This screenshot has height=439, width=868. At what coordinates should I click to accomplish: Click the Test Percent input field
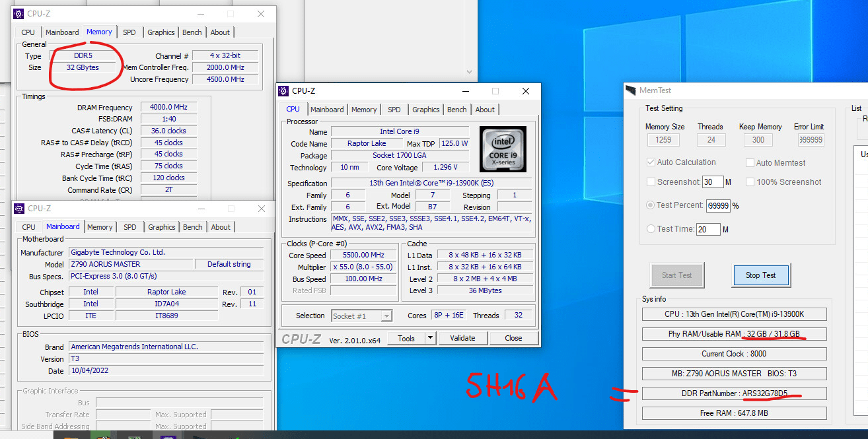coord(718,205)
